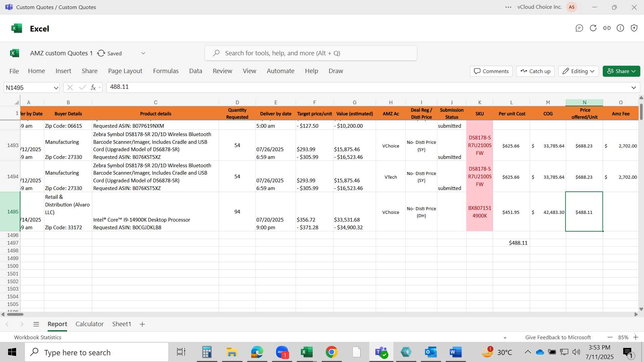
Task: Open the Comments pane button
Action: (x=491, y=71)
